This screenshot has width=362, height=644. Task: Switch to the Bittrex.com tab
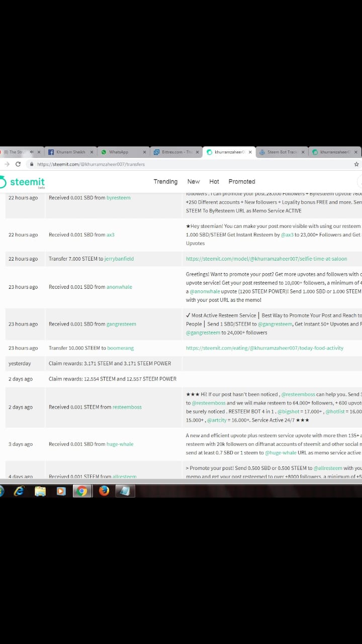click(x=175, y=152)
